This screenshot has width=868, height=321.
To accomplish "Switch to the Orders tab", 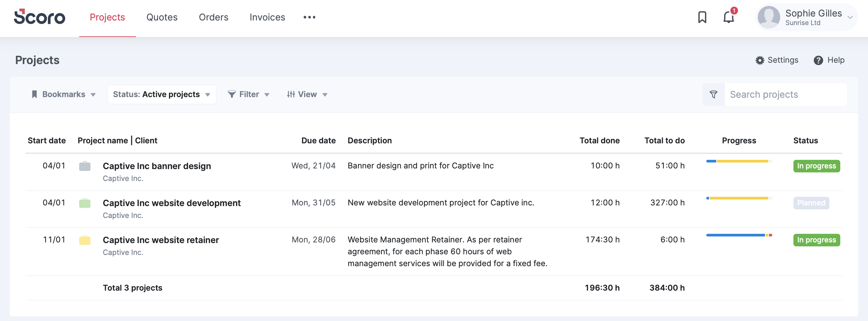I will pyautogui.click(x=214, y=17).
